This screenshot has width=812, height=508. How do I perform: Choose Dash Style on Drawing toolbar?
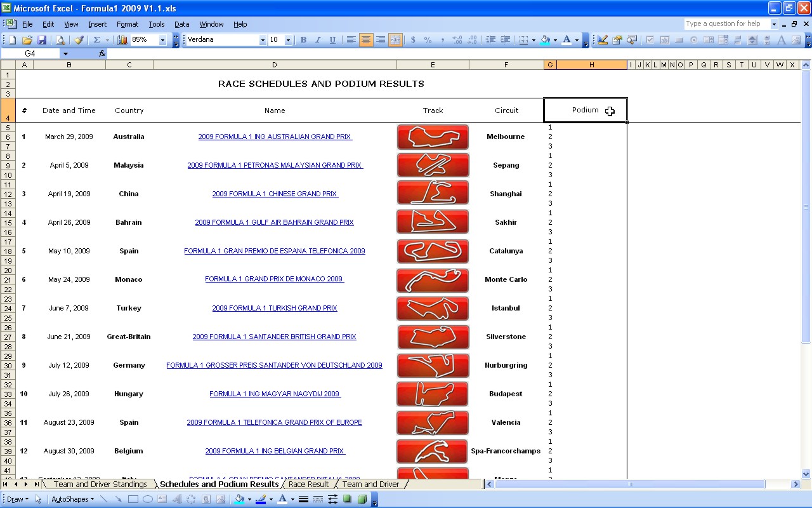pos(318,499)
